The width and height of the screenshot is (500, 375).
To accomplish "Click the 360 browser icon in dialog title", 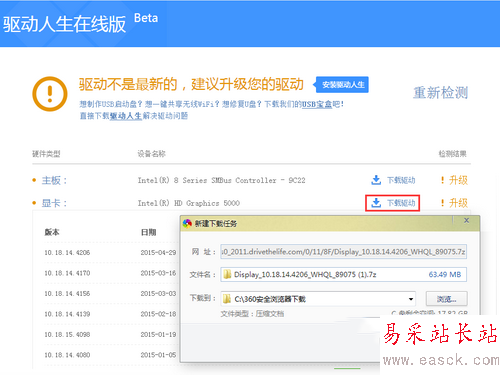I will [x=187, y=223].
